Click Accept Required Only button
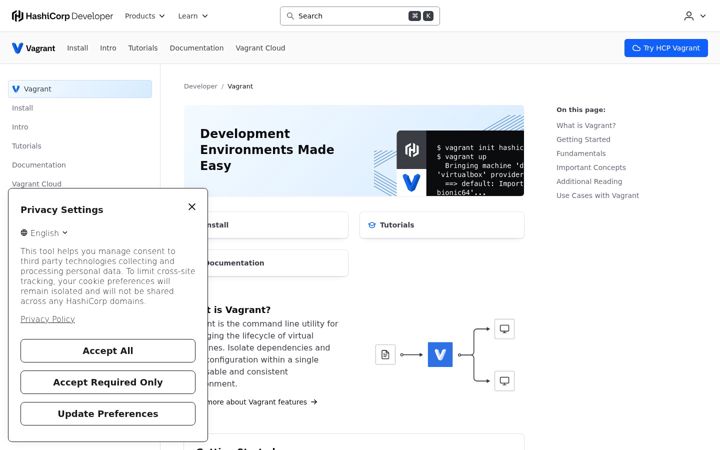The height and width of the screenshot is (450, 720). point(108,382)
